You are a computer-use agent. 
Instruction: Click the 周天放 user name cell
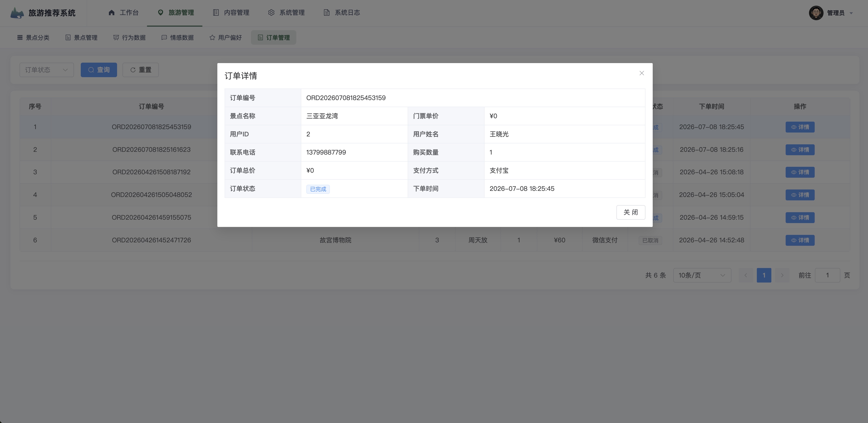point(478,240)
